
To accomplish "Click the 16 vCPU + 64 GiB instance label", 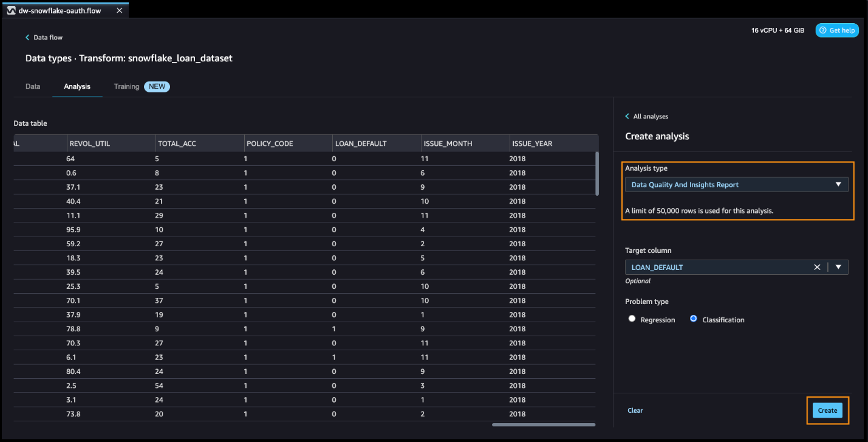I will click(x=777, y=30).
